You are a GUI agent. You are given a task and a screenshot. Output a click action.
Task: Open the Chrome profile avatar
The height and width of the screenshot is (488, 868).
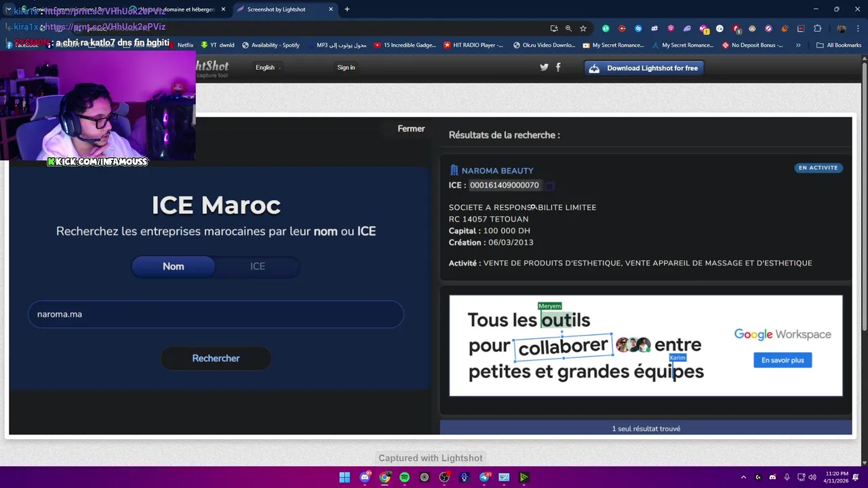tap(842, 28)
